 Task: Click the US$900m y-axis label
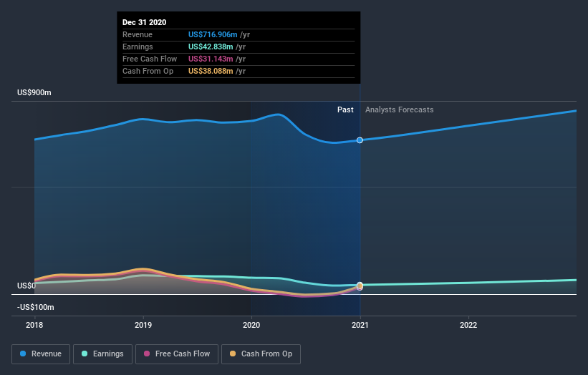(x=34, y=92)
